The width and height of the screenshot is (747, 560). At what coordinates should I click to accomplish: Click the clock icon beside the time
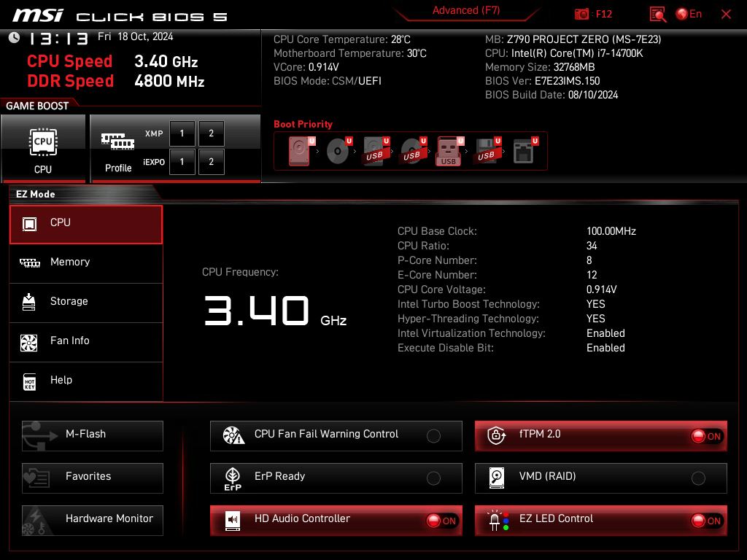[x=15, y=37]
